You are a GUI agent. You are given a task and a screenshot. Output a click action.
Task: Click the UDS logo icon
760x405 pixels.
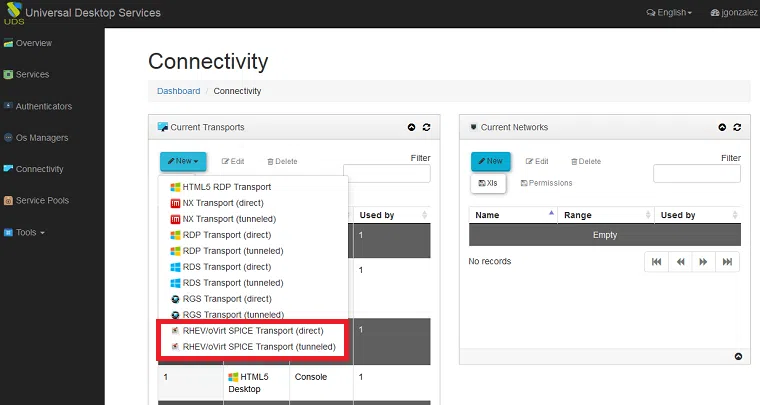[12, 13]
